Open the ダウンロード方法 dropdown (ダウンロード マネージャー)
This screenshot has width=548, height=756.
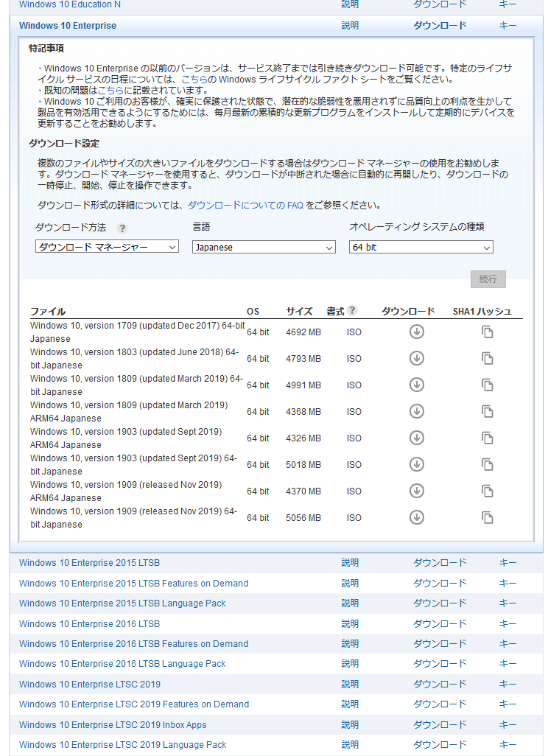click(x=107, y=247)
